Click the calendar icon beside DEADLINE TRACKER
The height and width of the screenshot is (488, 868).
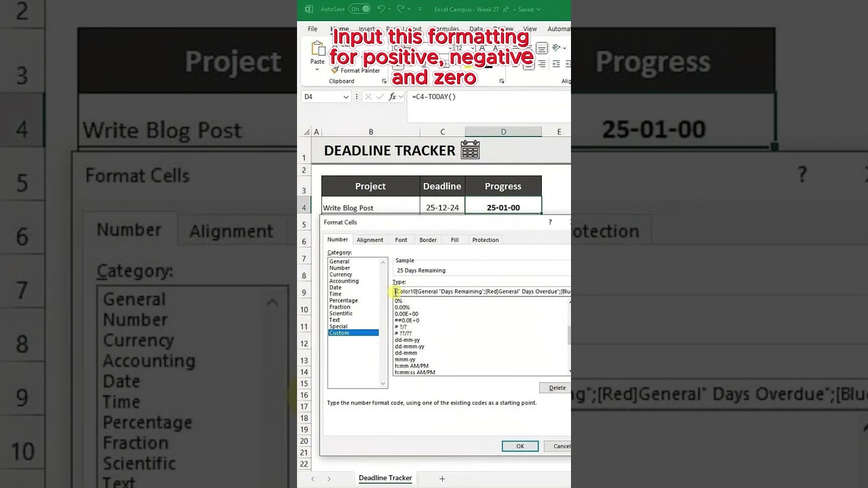(470, 150)
